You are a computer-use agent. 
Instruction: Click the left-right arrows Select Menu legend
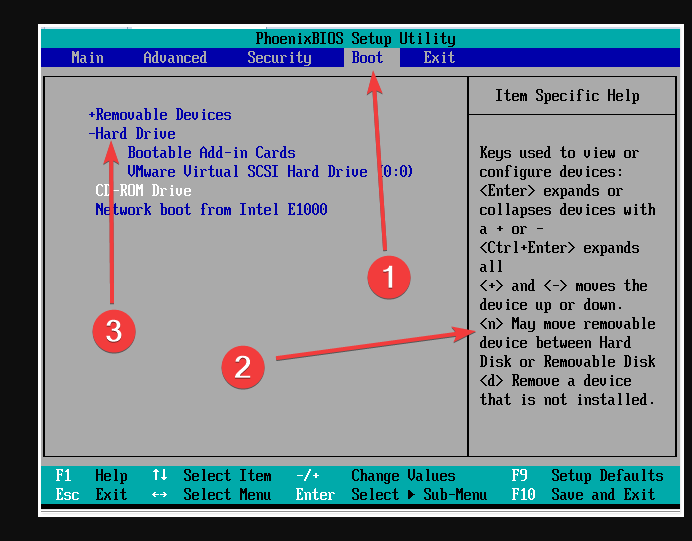pos(211,495)
